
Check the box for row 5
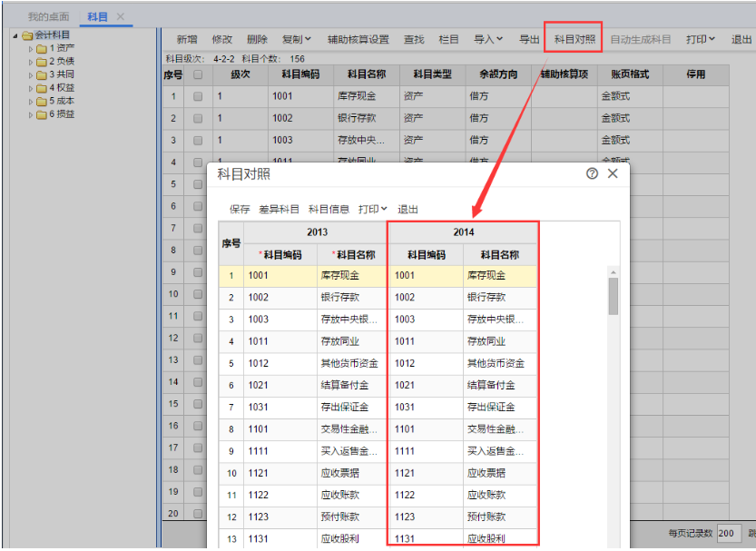198,184
